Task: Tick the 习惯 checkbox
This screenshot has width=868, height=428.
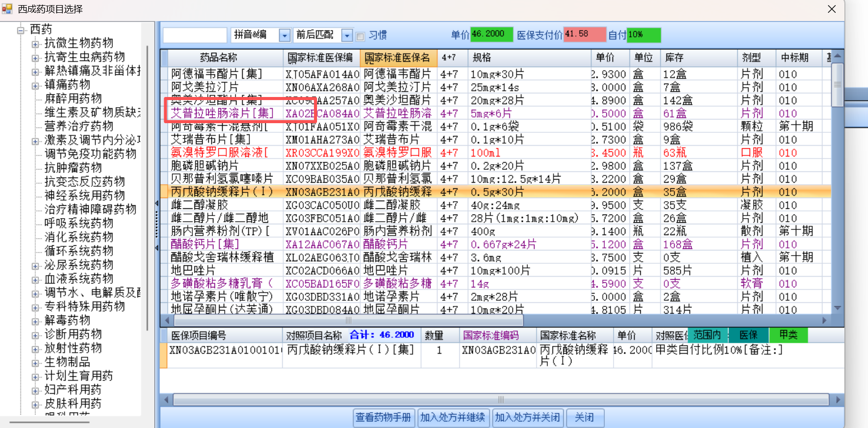Action: coord(360,36)
